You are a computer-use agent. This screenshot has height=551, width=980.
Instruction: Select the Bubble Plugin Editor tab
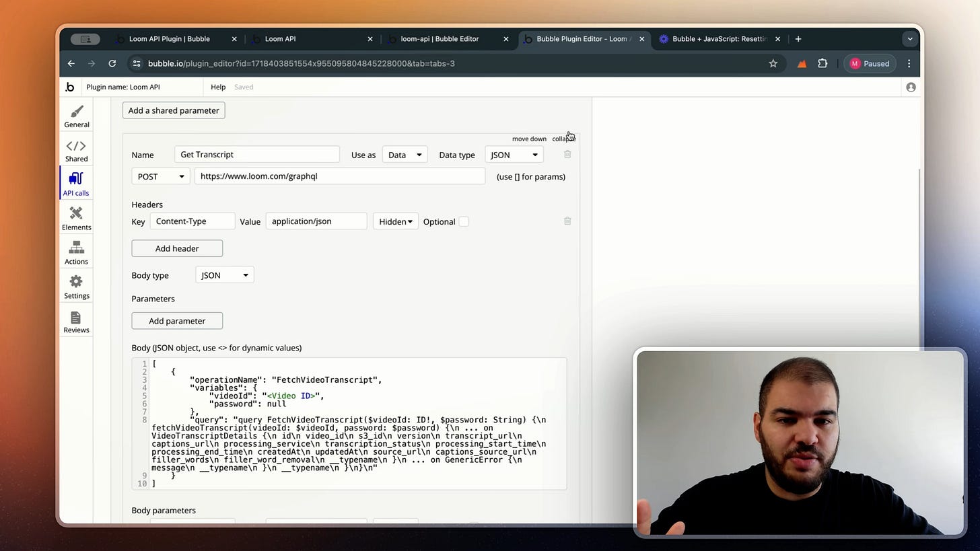tap(584, 39)
